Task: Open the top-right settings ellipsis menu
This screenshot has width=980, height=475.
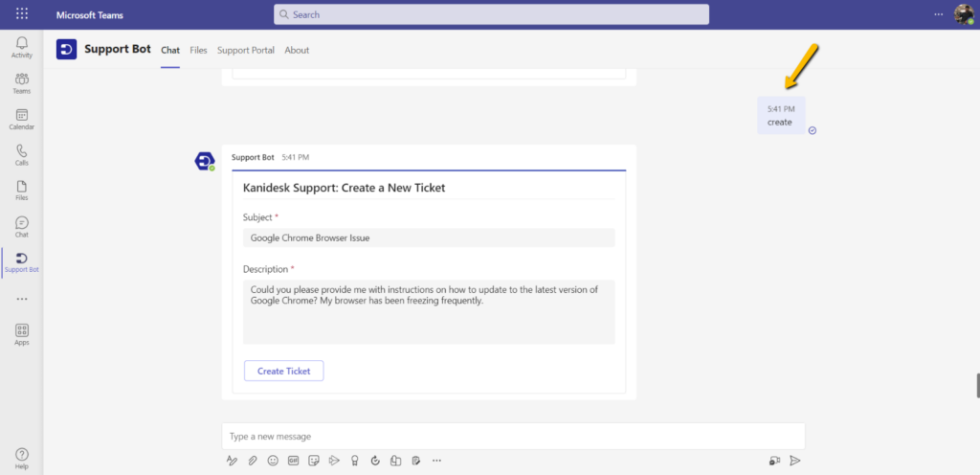Action: [x=939, y=13]
